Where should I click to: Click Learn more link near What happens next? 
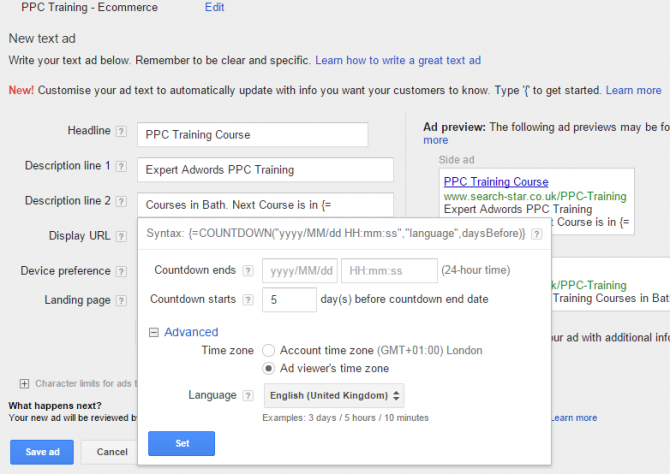573,418
